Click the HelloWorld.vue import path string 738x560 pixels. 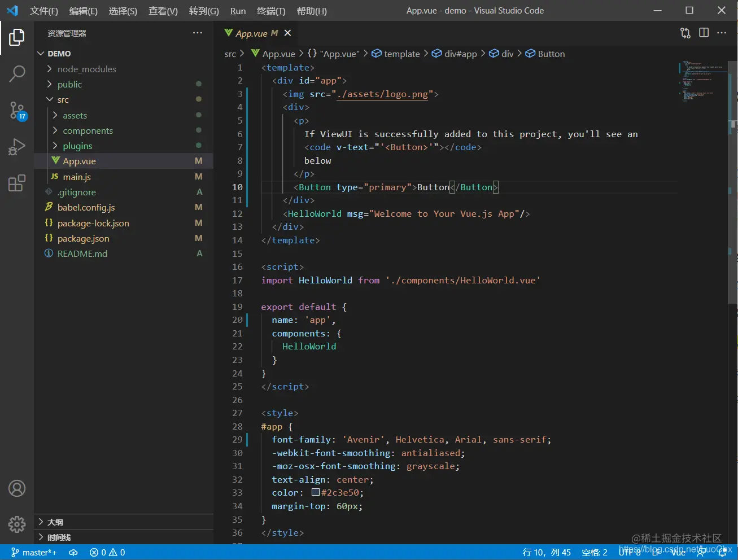463,280
